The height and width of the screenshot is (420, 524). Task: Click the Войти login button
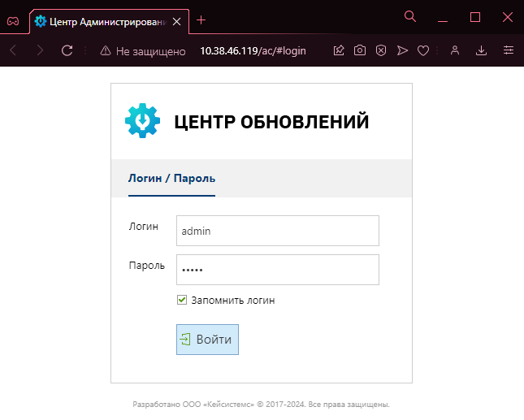[x=207, y=340]
